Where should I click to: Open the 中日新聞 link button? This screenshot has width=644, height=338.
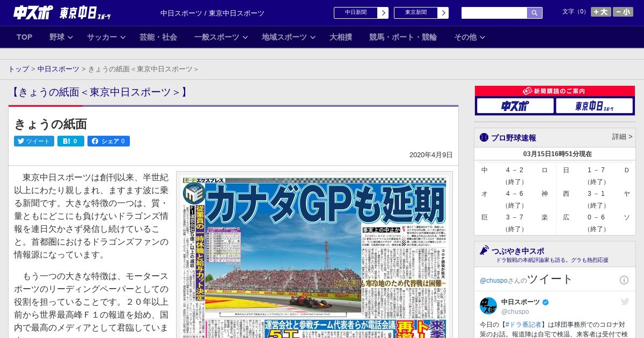[x=356, y=13]
